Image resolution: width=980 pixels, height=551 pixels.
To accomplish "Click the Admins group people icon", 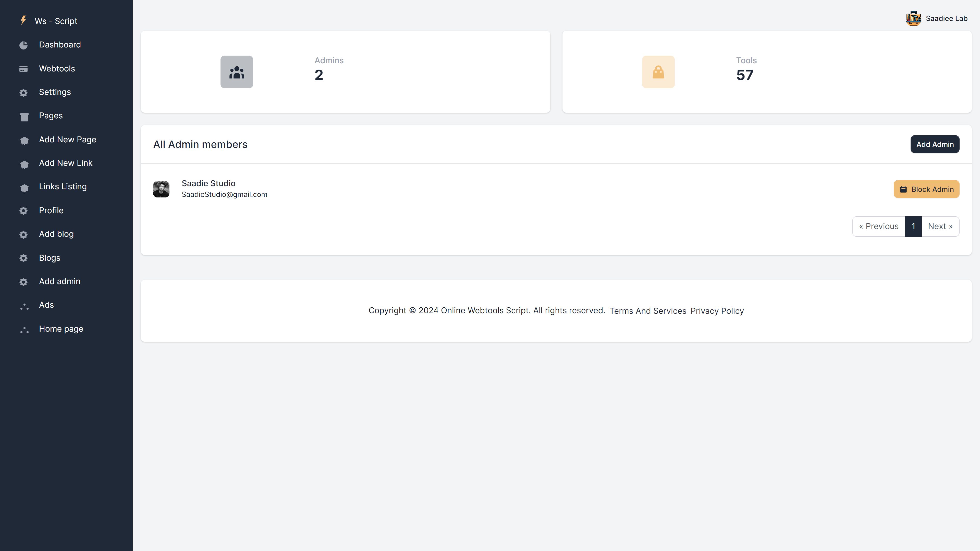I will point(237,72).
